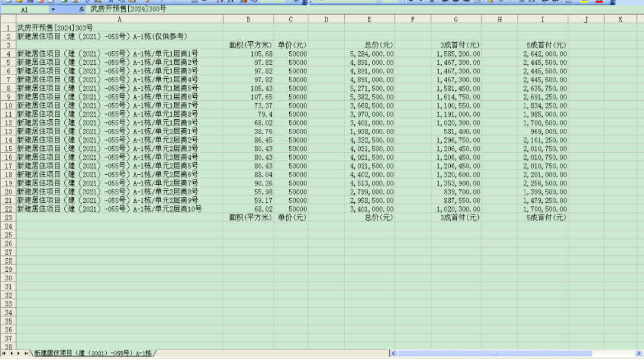644x359 pixels.
Task: Click 面积(平方米) header in row 3
Action: coord(250,45)
